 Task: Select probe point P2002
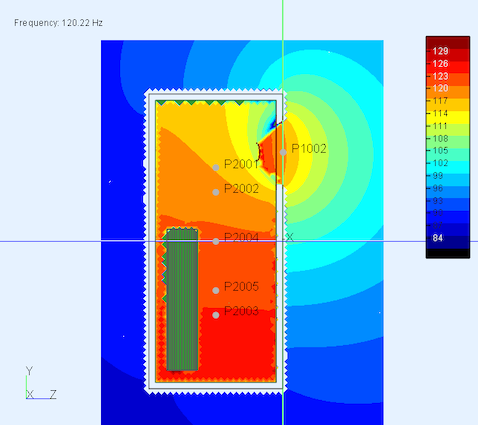click(x=216, y=192)
